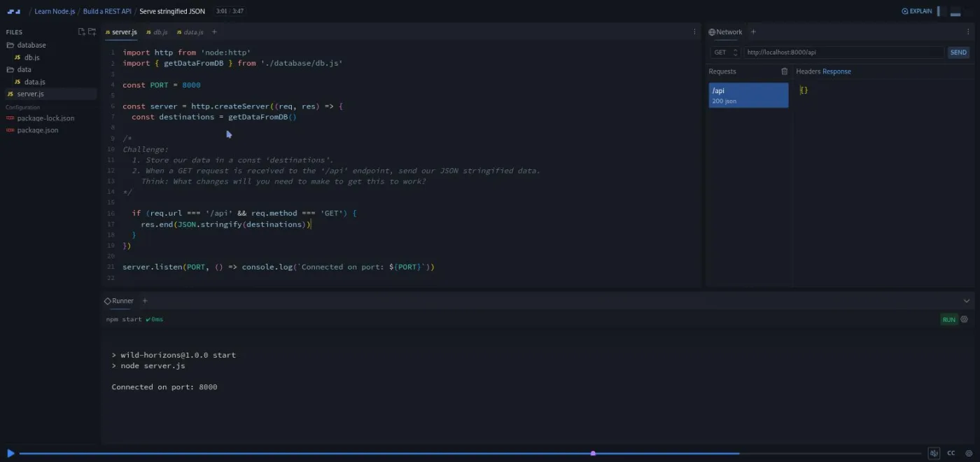Screen dimensions: 980x462
Task: Switch to the data.js editor tab
Action: click(190, 32)
